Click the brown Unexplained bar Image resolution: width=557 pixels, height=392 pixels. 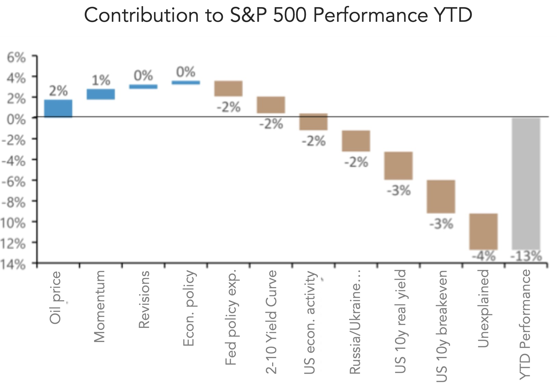click(483, 232)
